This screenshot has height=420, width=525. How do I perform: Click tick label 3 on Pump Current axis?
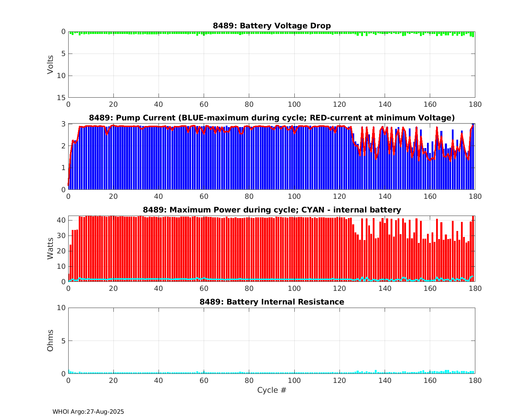click(63, 124)
